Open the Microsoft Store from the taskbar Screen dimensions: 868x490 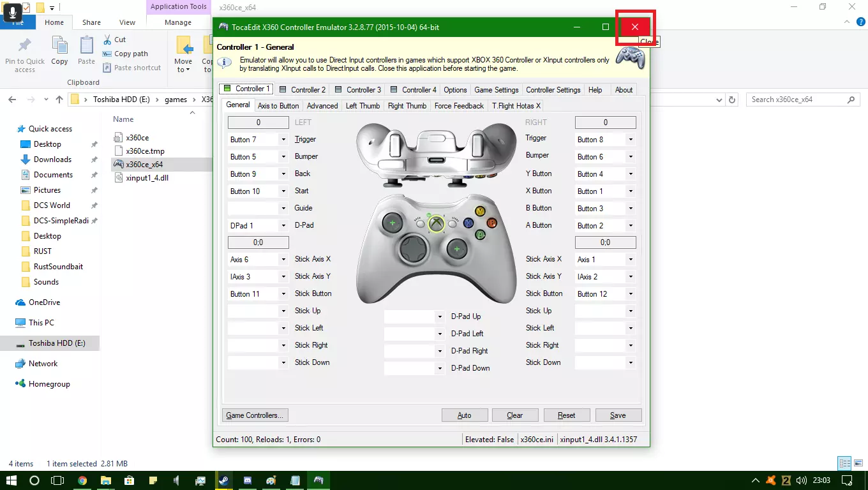tap(130, 480)
